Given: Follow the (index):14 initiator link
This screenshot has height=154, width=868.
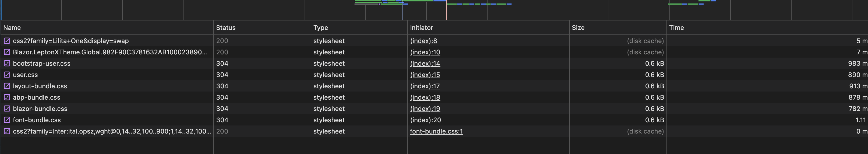Looking at the screenshot, I should (425, 63).
